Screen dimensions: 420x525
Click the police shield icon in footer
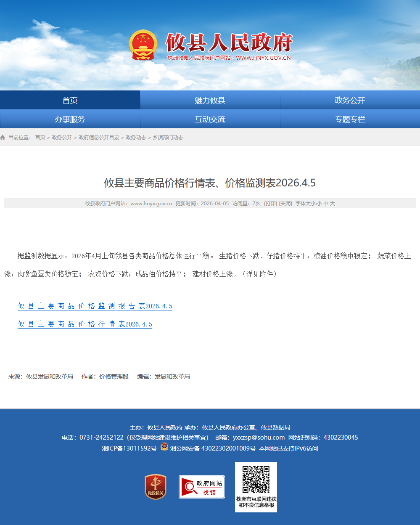[x=164, y=447]
